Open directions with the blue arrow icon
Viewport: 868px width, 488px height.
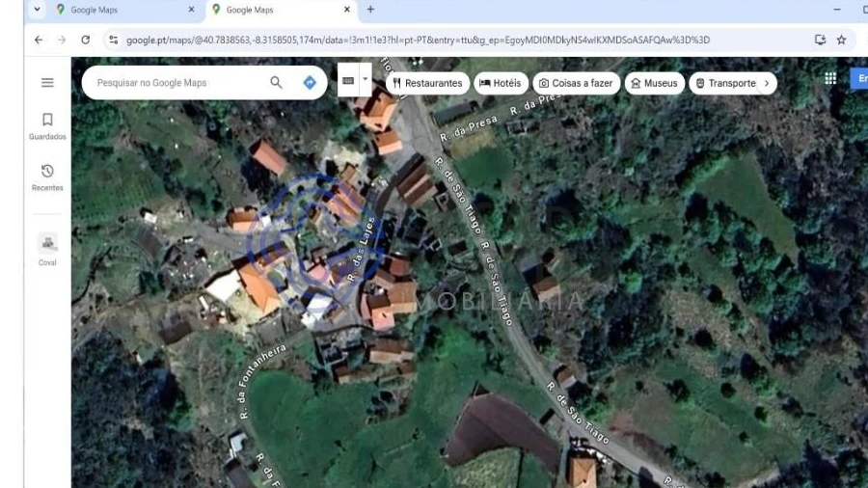click(310, 83)
